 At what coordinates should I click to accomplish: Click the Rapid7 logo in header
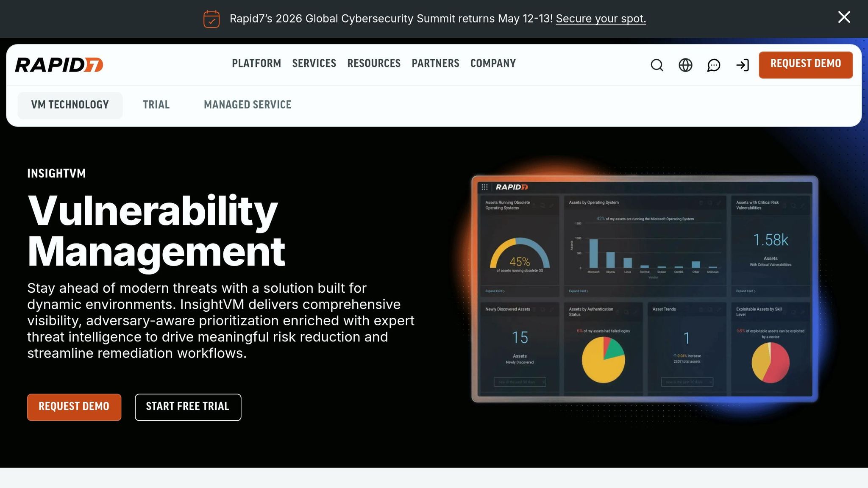[59, 65]
